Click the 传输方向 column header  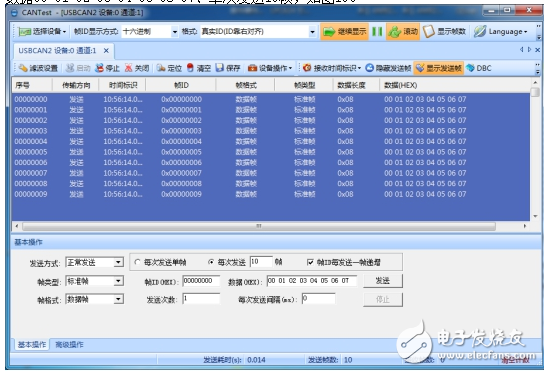pyautogui.click(x=76, y=85)
